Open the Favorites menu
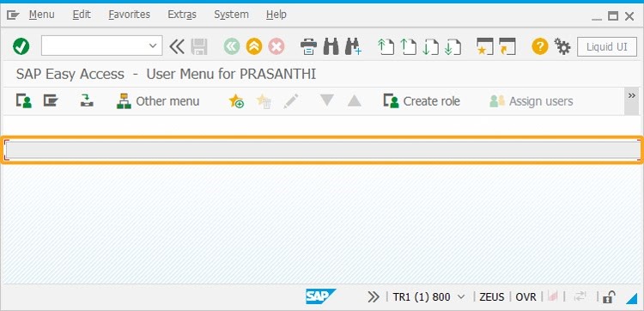This screenshot has width=644, height=311. pyautogui.click(x=130, y=15)
